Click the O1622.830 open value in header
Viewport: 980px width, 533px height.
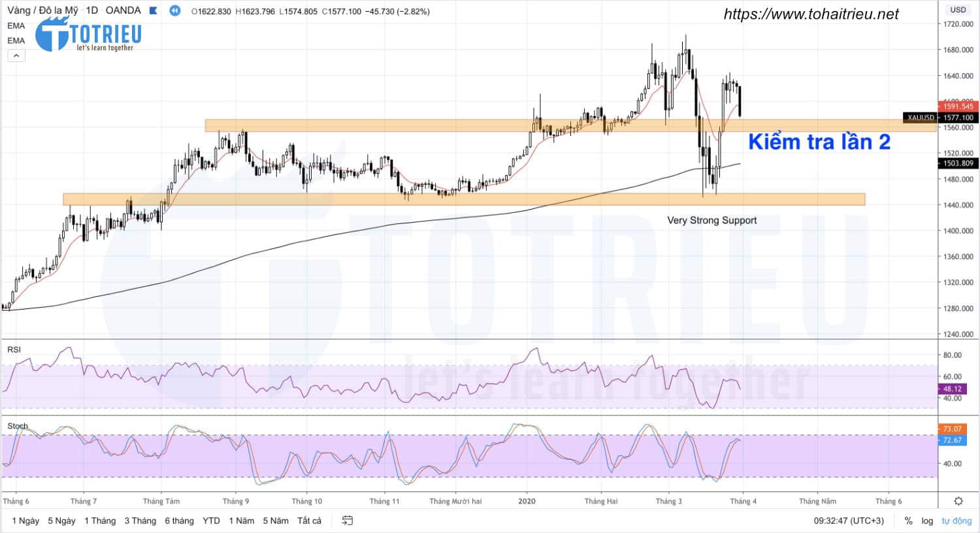point(211,11)
